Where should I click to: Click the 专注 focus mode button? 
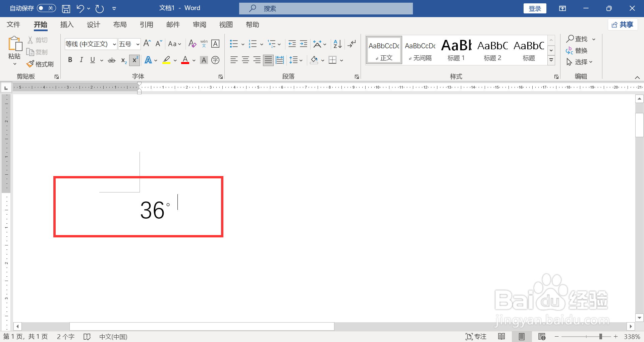[476, 336]
